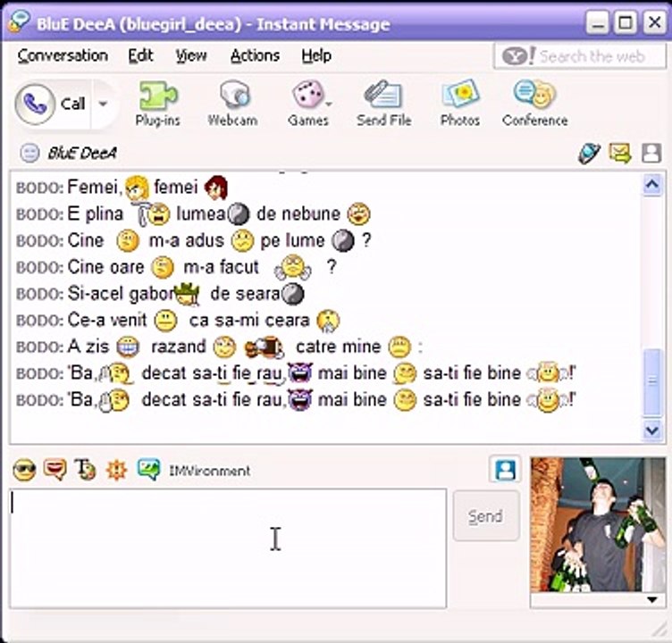This screenshot has height=643, width=672.
Task: Open the Conversation menu
Action: pyautogui.click(x=63, y=55)
